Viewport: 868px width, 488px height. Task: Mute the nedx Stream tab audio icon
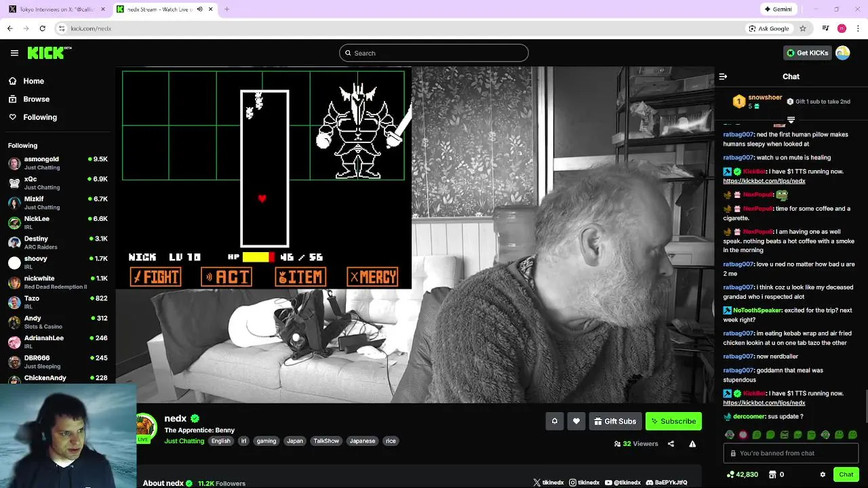point(199,9)
